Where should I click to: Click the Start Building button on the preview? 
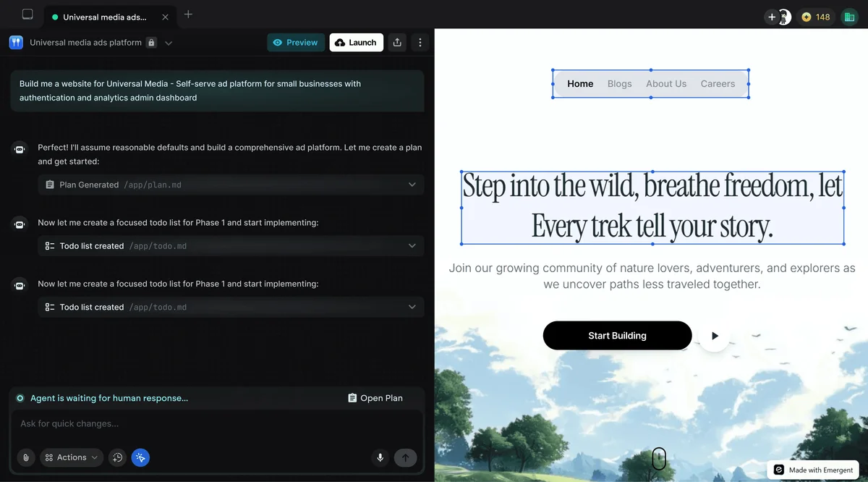[x=617, y=336]
